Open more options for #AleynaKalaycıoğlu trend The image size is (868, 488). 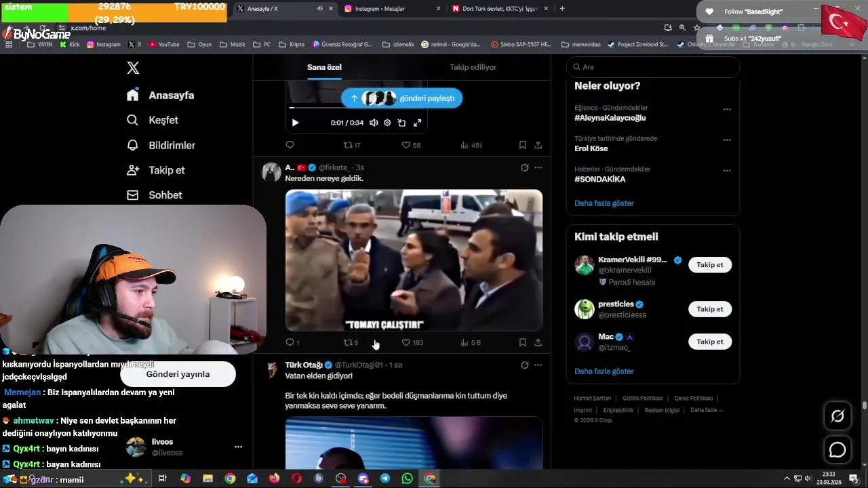(727, 109)
